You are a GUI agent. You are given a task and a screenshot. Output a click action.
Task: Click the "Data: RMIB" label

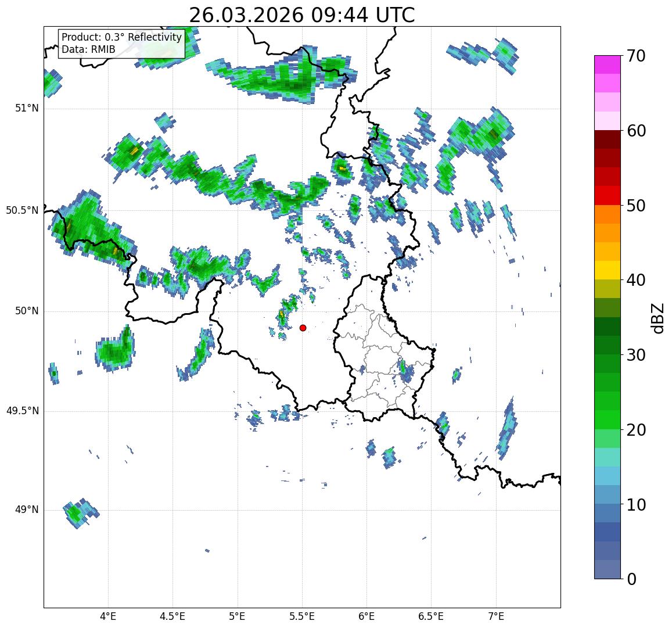pyautogui.click(x=88, y=50)
